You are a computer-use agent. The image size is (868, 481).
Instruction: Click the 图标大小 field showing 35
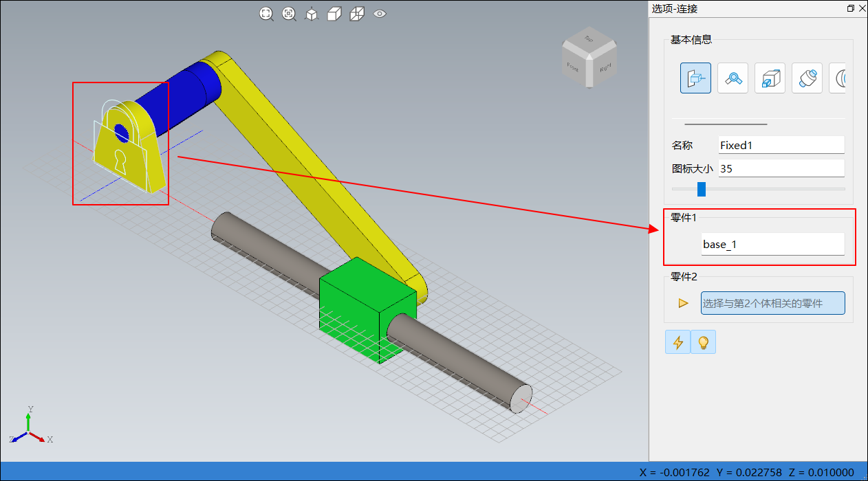pos(781,168)
